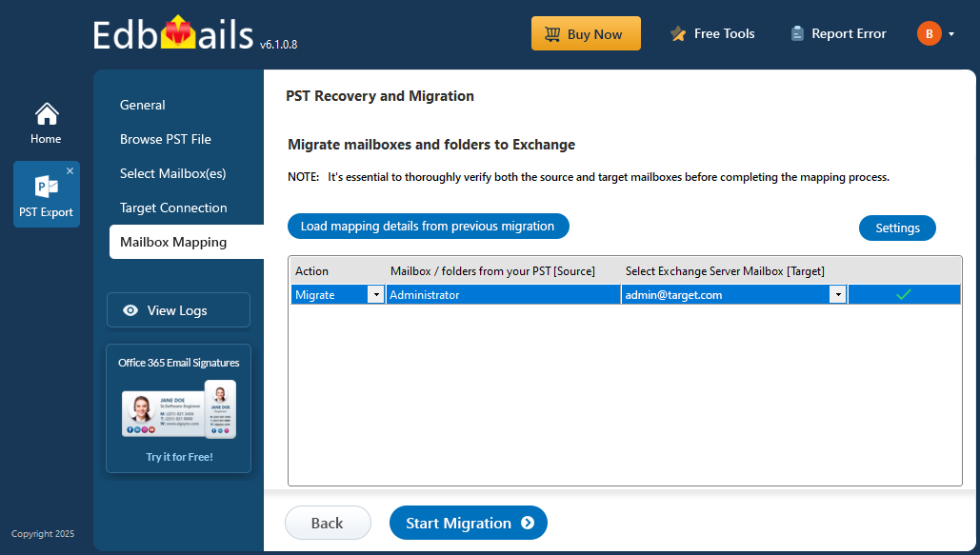Click the Report Error clipboard icon
The width and height of the screenshot is (980, 555).
(x=797, y=34)
